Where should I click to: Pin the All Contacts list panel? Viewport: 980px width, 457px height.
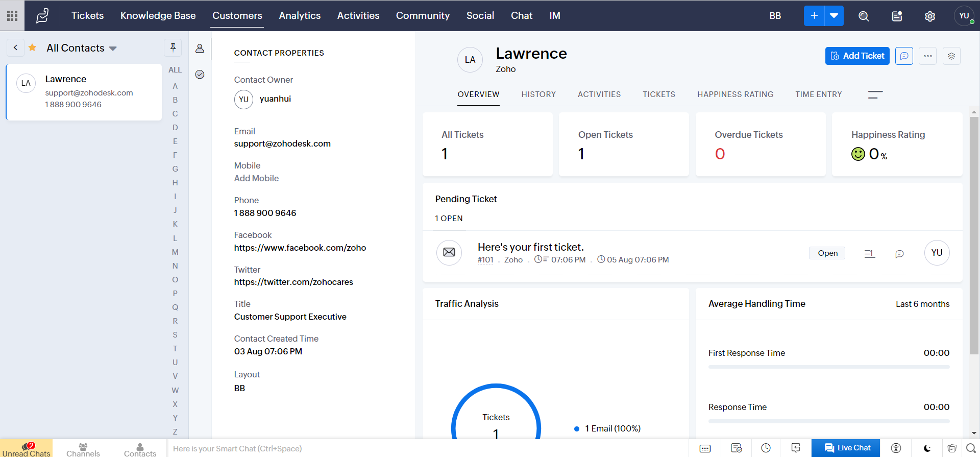(x=173, y=47)
